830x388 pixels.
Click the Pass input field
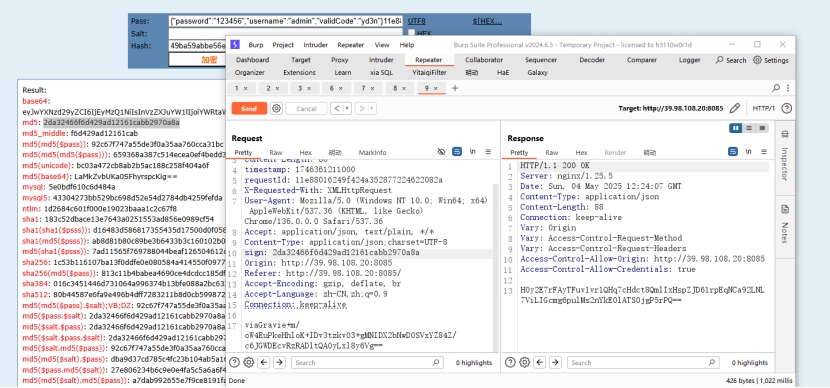coord(286,21)
